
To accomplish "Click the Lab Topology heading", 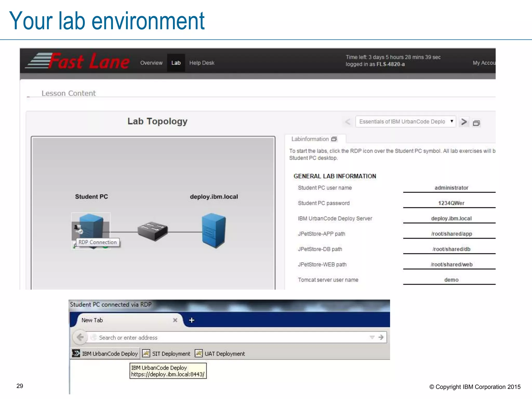I will coord(157,121).
